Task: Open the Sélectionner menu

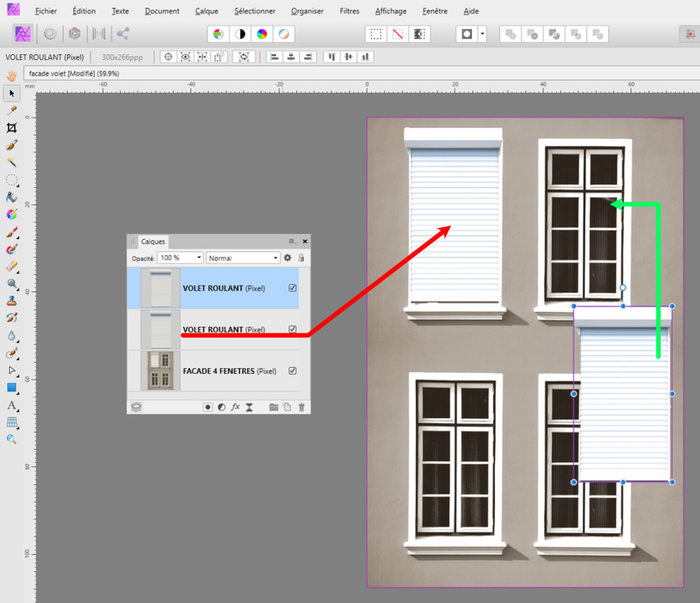Action: pos(255,11)
